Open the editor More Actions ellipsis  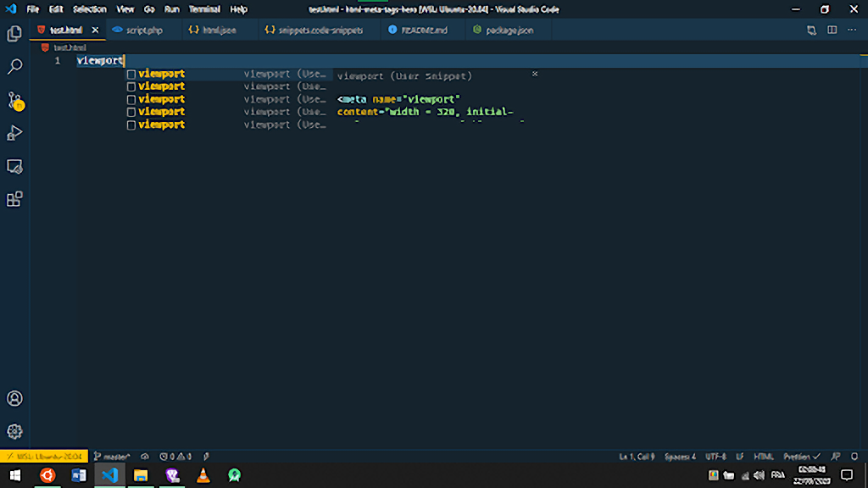852,30
